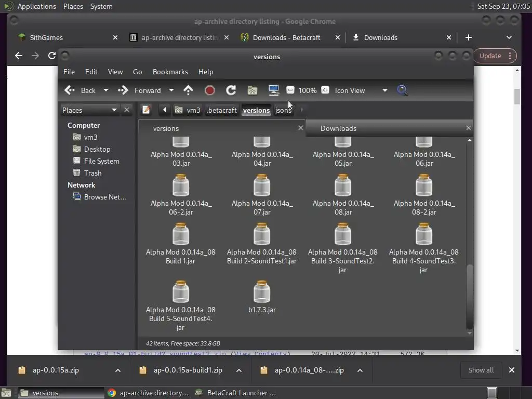
Task: Open ap-0.0.15a.zip downloaded file
Action: coord(56,370)
